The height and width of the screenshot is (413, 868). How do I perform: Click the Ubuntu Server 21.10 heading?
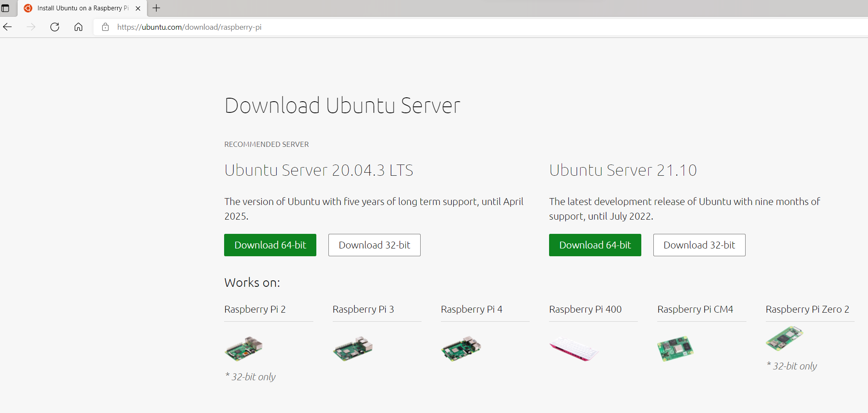pos(623,170)
